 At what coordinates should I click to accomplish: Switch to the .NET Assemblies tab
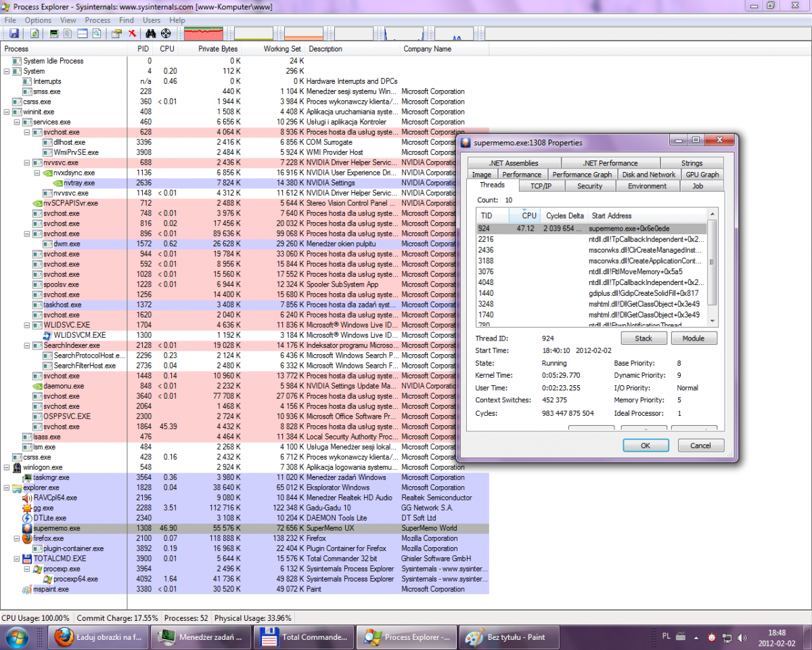tap(514, 163)
